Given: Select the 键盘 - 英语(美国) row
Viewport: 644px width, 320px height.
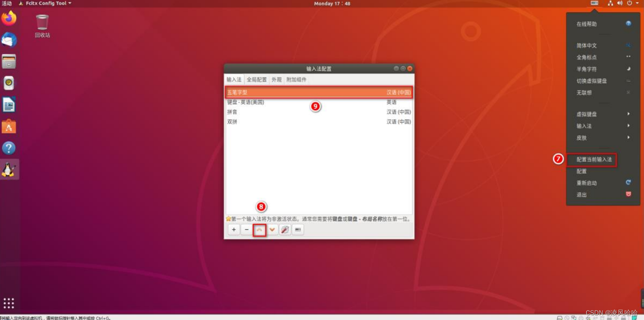Looking at the screenshot, I should (x=319, y=102).
